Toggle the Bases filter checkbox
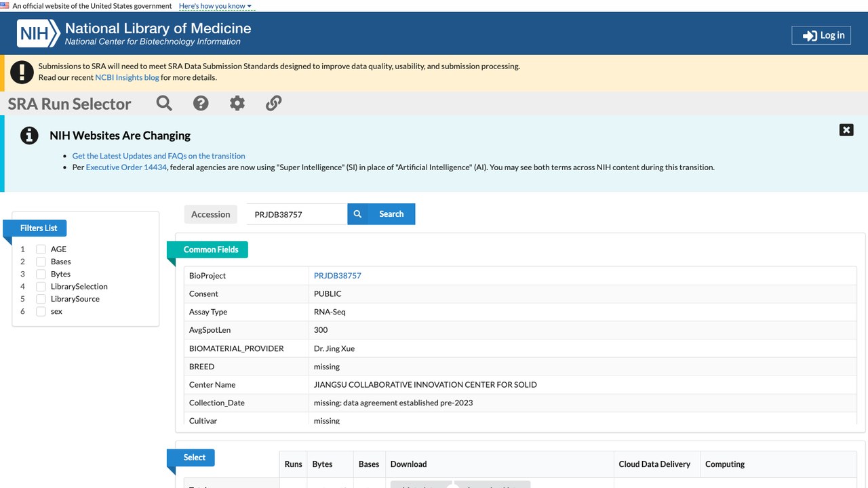 (x=41, y=262)
